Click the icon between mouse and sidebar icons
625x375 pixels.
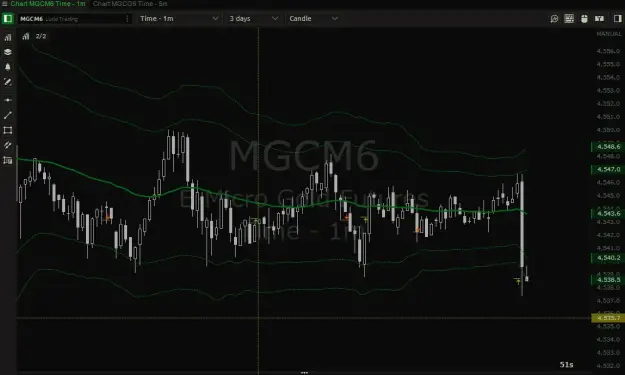pos(599,19)
